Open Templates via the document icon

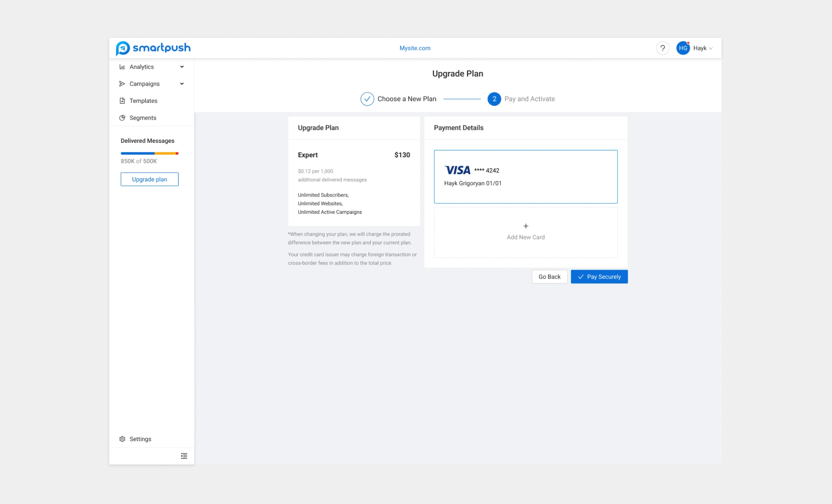point(122,100)
